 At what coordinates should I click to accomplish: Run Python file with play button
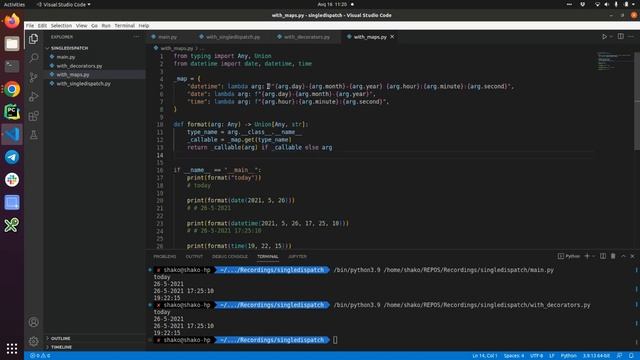pos(604,37)
